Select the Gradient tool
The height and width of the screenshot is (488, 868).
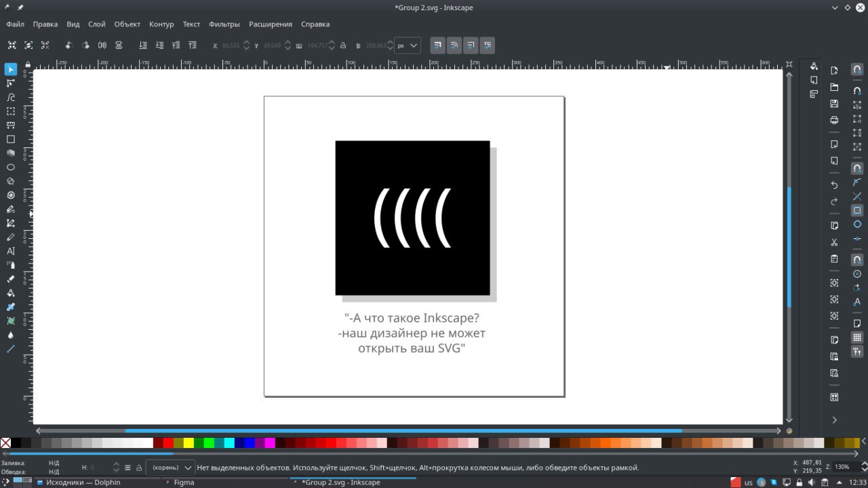[11, 307]
